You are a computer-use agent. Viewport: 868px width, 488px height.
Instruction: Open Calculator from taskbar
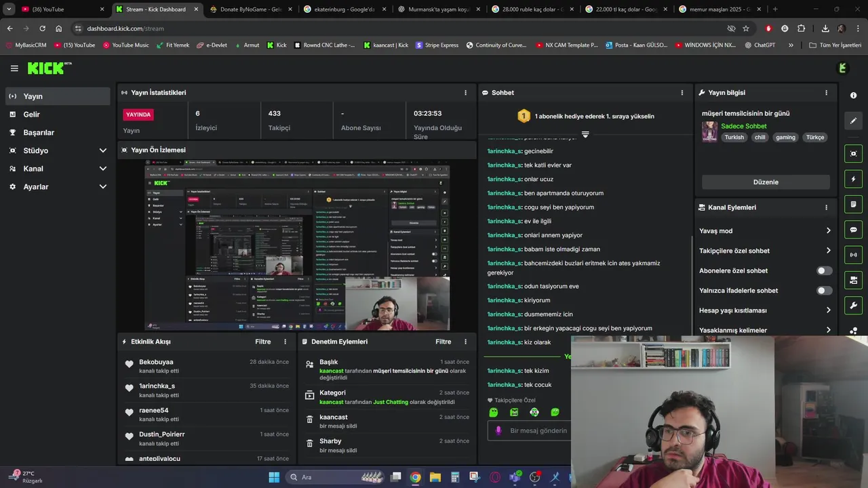[455, 477]
